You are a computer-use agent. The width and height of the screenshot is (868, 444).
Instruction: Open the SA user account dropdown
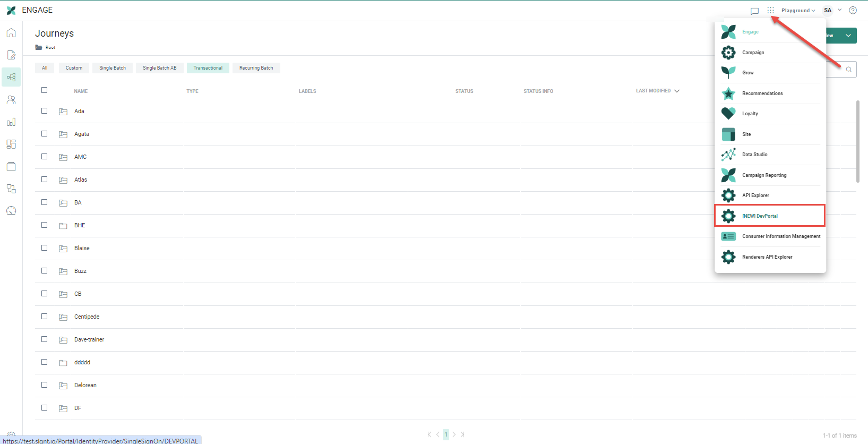[x=832, y=10]
